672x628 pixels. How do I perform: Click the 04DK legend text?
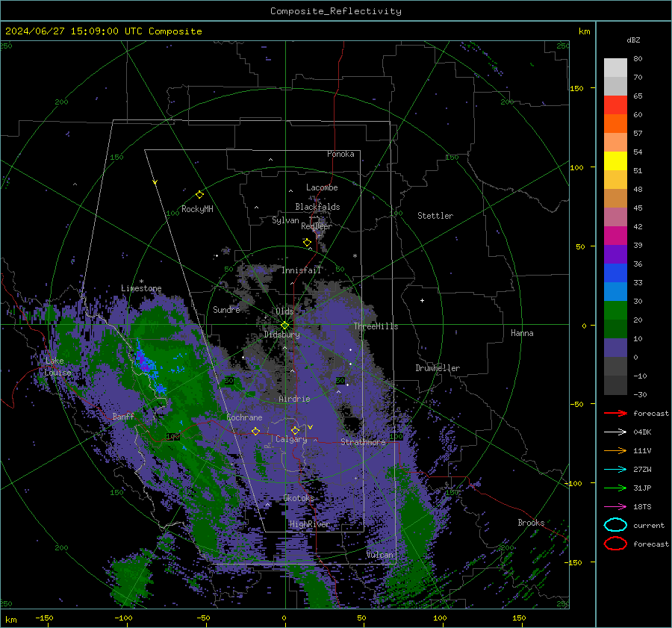click(x=642, y=432)
